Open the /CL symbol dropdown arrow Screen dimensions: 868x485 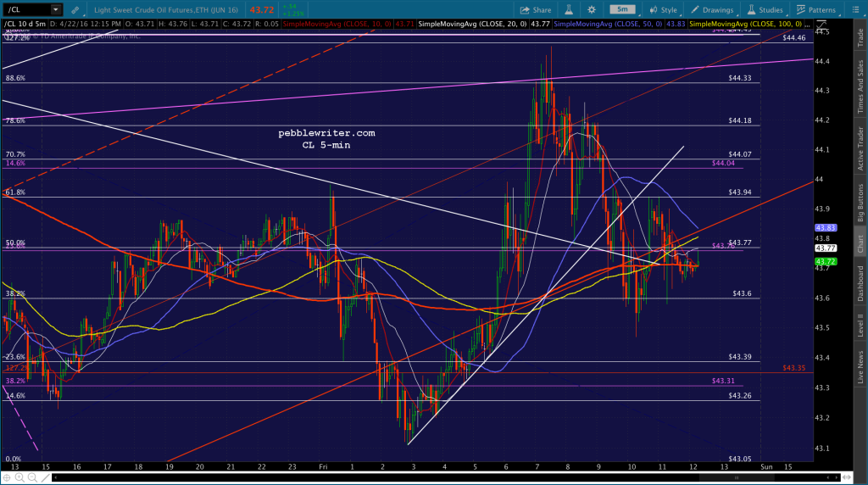[55, 9]
